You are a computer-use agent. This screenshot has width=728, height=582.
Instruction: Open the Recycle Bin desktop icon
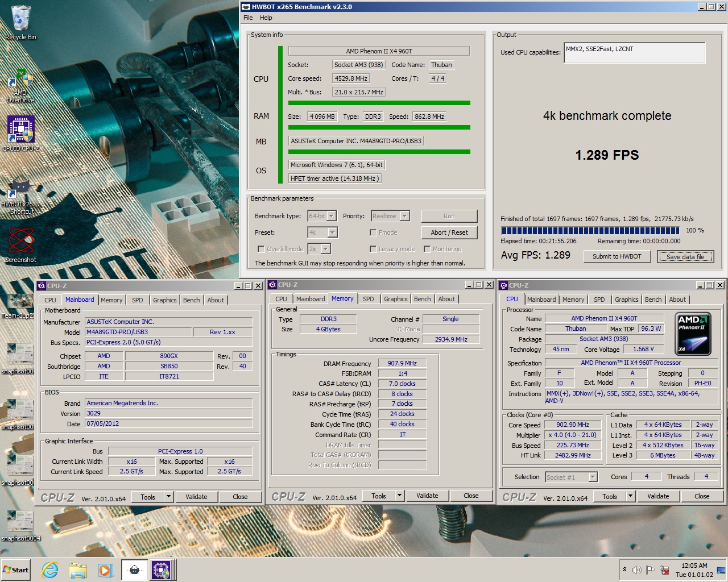20,23
